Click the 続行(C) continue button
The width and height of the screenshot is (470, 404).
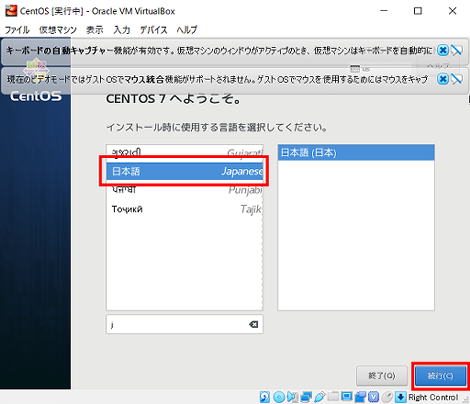[x=441, y=376]
